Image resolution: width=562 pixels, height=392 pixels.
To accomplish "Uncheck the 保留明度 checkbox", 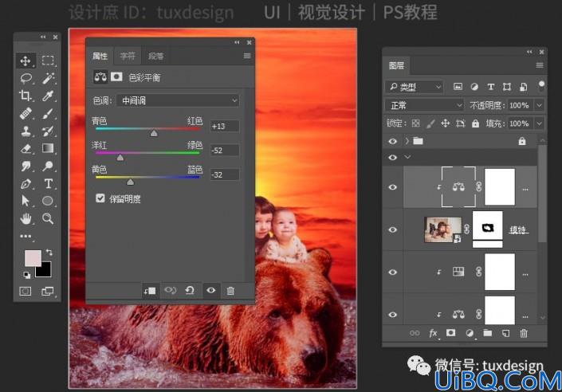I will coord(100,198).
